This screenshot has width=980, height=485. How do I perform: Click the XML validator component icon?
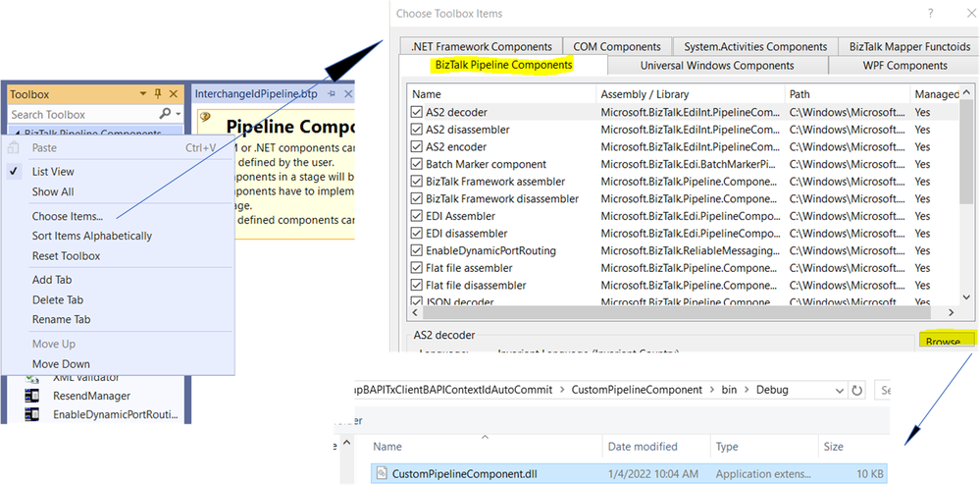(31, 378)
